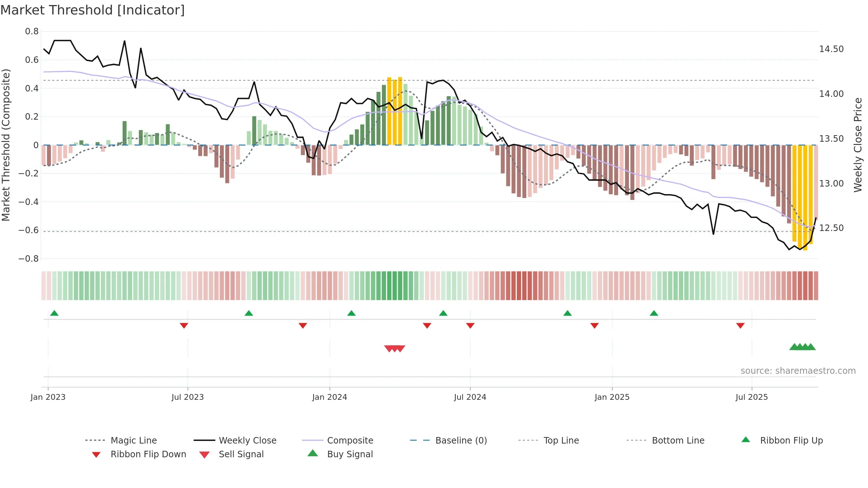Toggle the Baseline (0) legend entry
This screenshot has width=868, height=488.
448,440
